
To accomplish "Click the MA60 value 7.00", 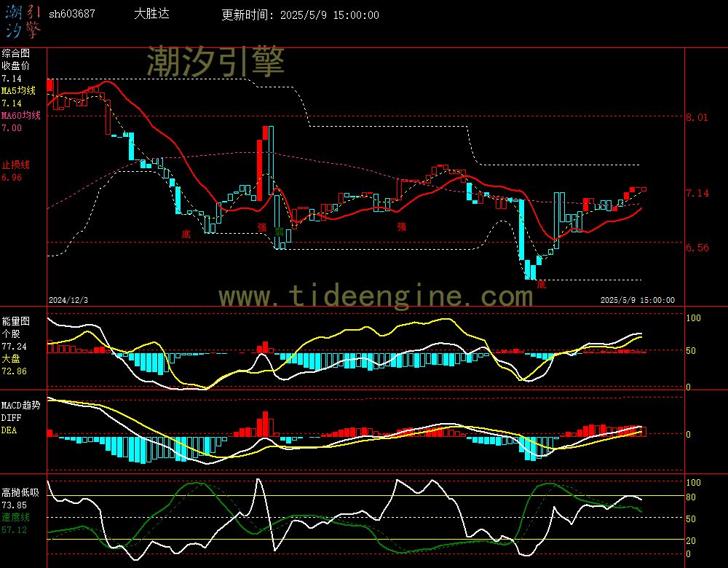I will tap(12, 127).
